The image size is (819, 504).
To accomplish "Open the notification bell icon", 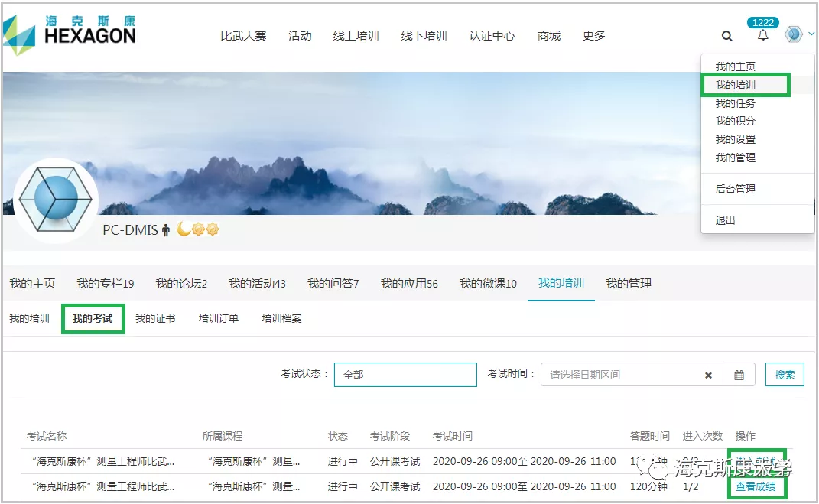I will tap(762, 36).
